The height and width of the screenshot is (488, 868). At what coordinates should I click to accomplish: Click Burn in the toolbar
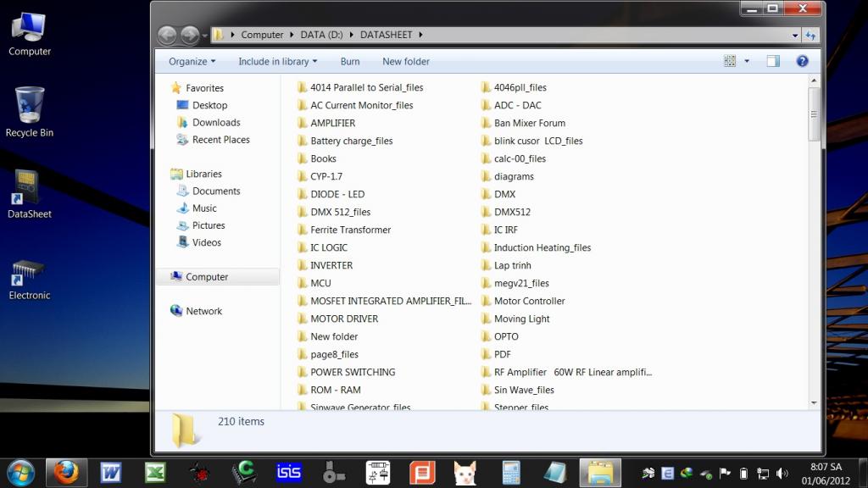350,61
